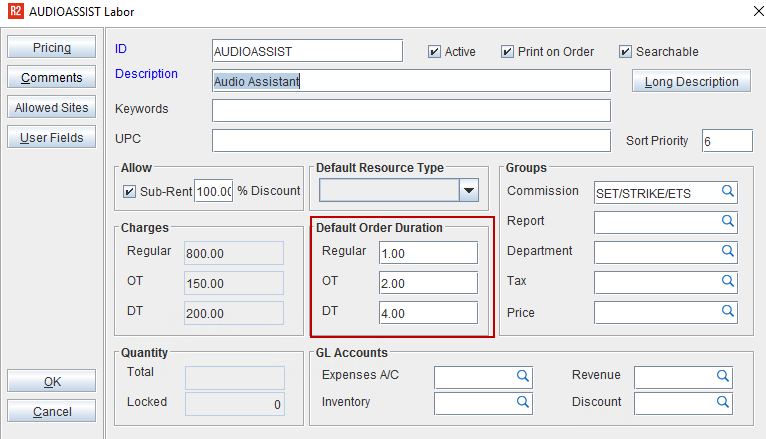
Task: Click the Commission field search icon
Action: tap(729, 191)
